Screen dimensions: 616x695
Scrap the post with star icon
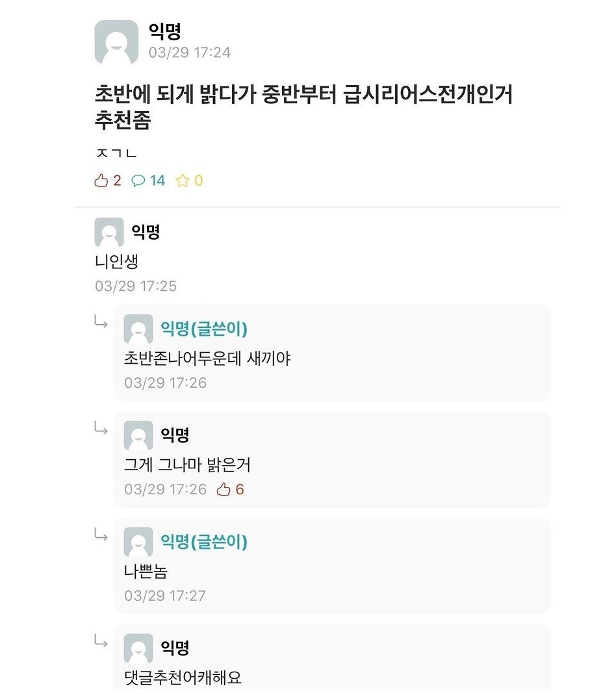[x=183, y=181]
